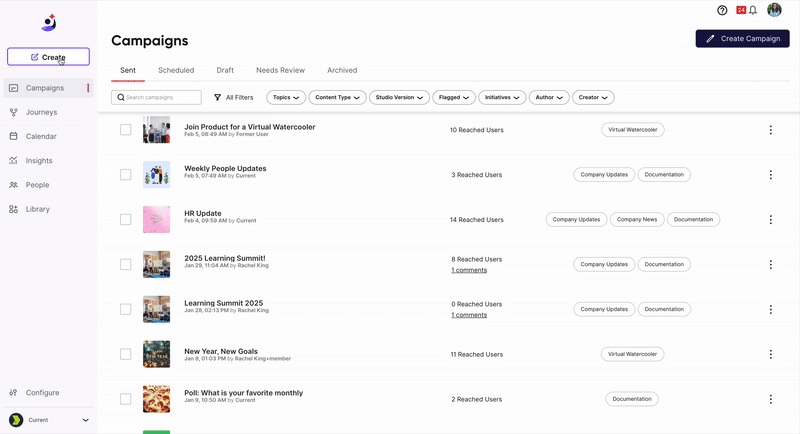
Task: Open Weekly People Updates thumbnail image
Action: click(x=157, y=174)
